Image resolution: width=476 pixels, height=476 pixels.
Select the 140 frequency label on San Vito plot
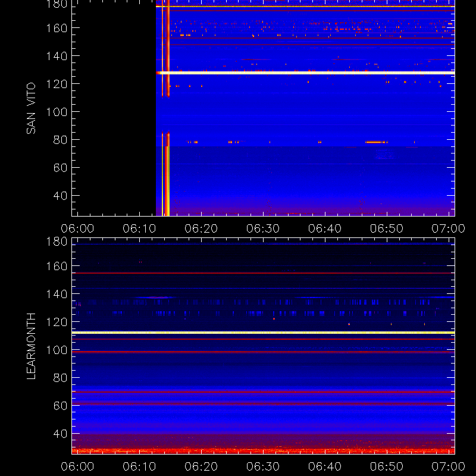click(x=57, y=56)
